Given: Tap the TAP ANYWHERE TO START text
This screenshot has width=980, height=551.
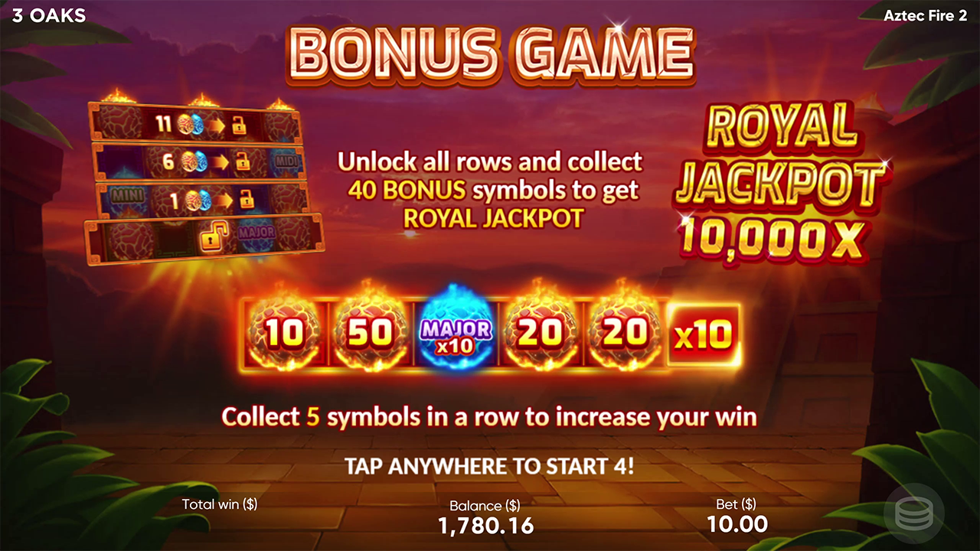Looking at the screenshot, I should click(489, 466).
